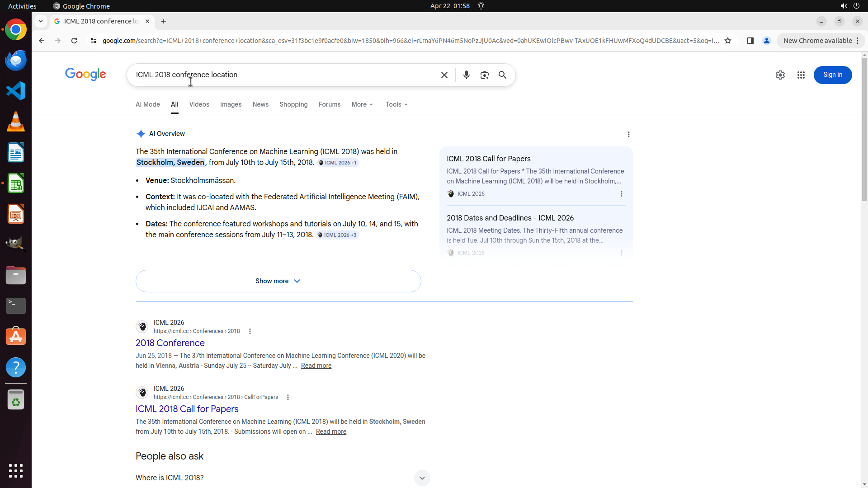This screenshot has width=868, height=488.
Task: Open AI Overview three-dot options menu
Action: click(628, 134)
